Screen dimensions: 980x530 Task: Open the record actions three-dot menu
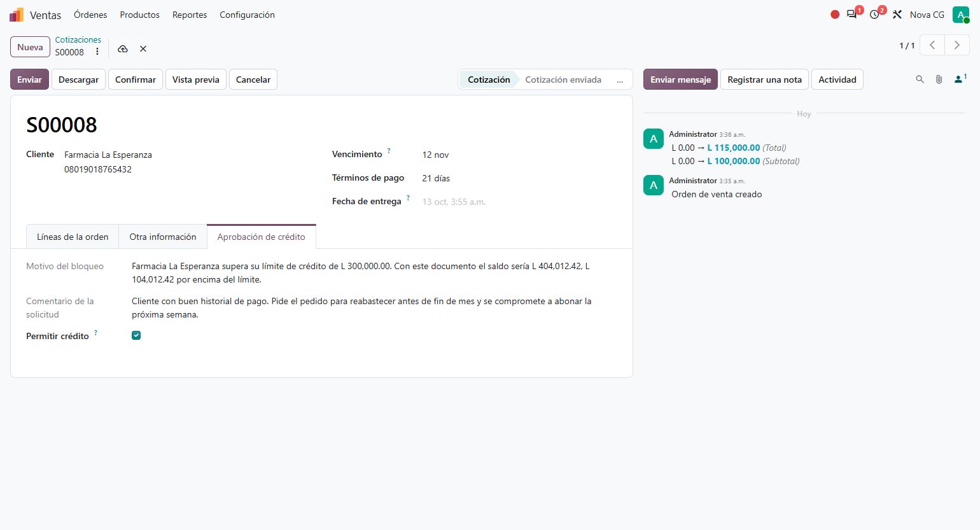point(97,52)
